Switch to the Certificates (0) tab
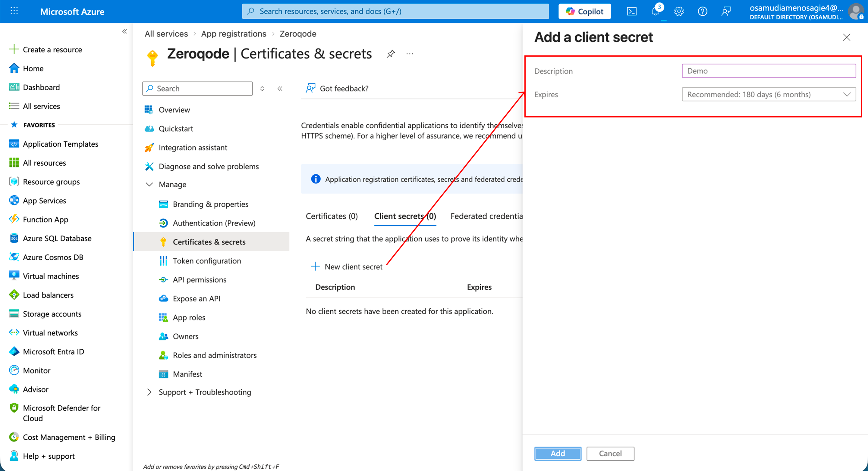Screen dimensions: 868x471 coord(332,216)
